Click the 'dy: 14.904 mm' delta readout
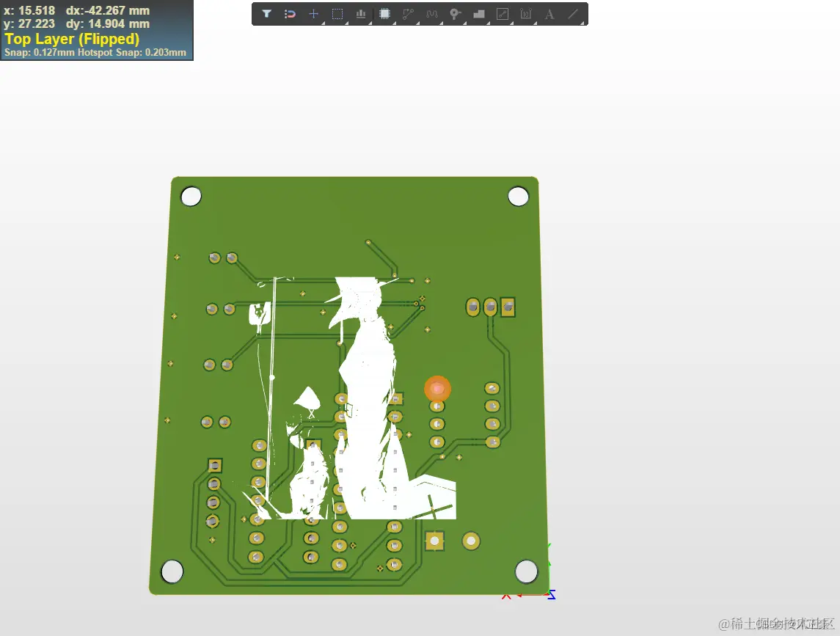Screen dimensions: 840x636 click(108, 23)
